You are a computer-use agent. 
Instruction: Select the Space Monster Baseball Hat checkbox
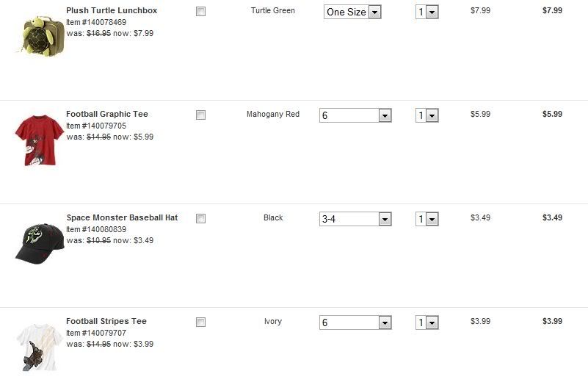click(x=200, y=219)
